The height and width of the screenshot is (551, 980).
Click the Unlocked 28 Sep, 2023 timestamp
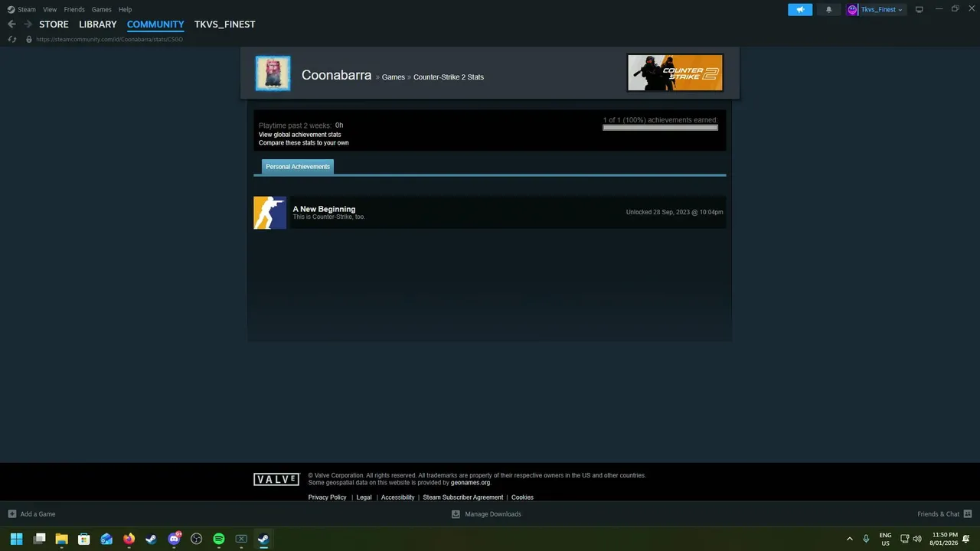point(675,212)
